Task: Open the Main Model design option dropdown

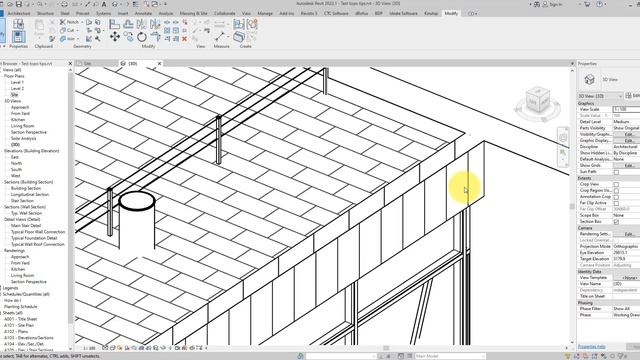Action: (451, 356)
